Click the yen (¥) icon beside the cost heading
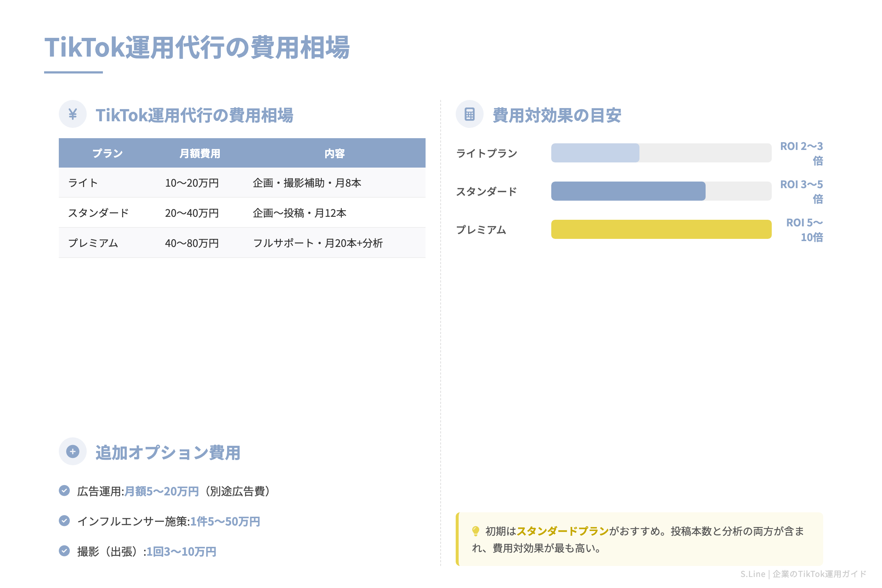The image size is (882, 588). 72,114
